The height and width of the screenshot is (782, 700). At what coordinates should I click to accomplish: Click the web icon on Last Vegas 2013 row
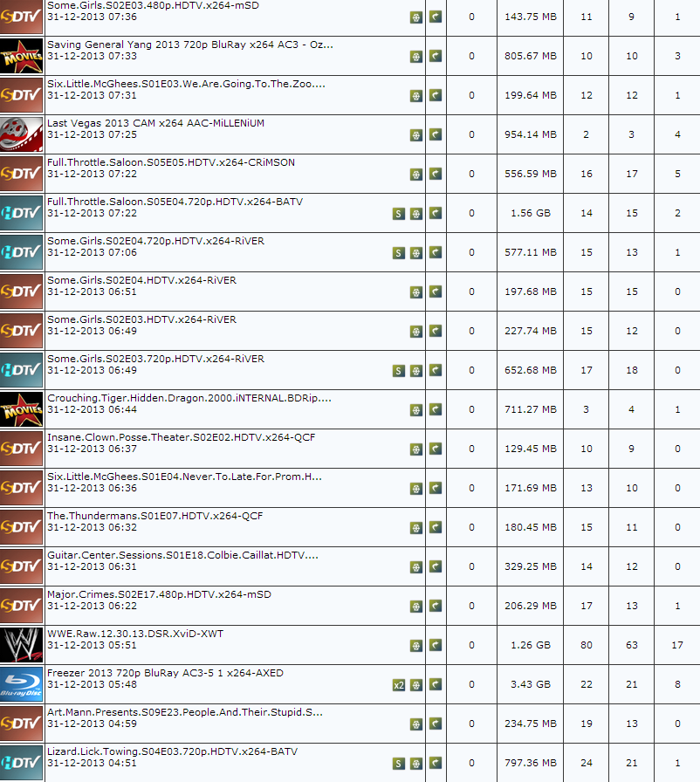[x=416, y=135]
